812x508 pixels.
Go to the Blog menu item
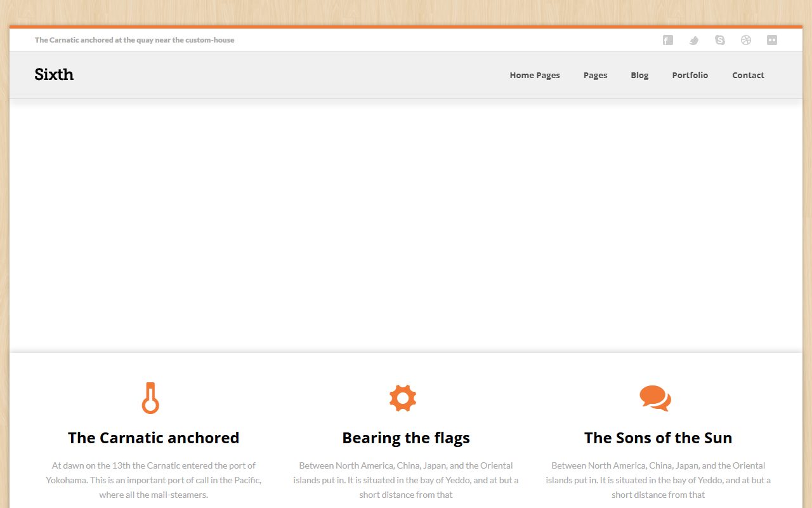tap(639, 75)
